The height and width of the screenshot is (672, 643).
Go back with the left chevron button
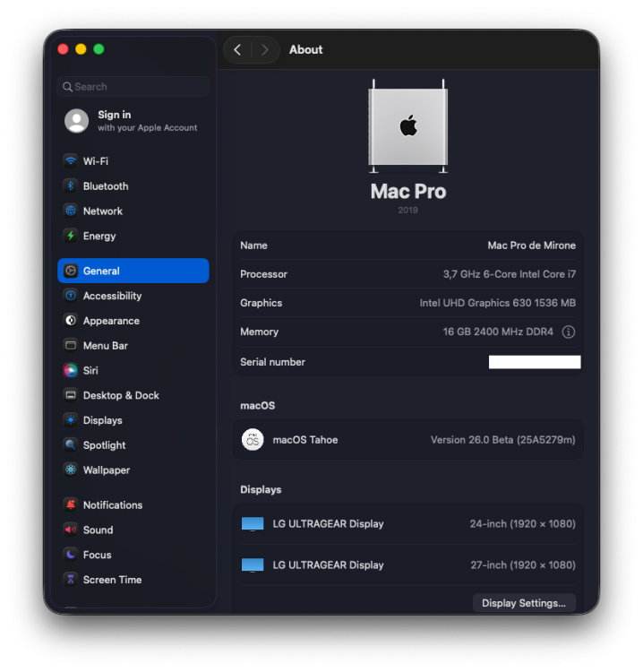237,49
